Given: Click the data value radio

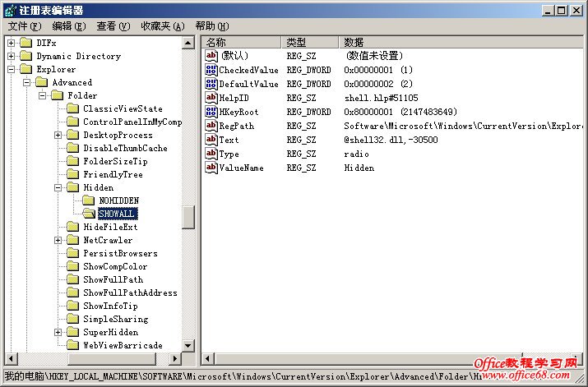Looking at the screenshot, I should pyautogui.click(x=356, y=154).
